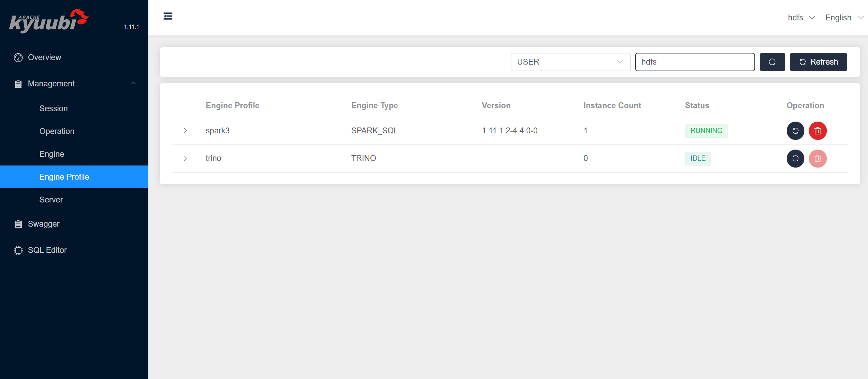
Task: Open the Swagger page
Action: pyautogui.click(x=74, y=224)
